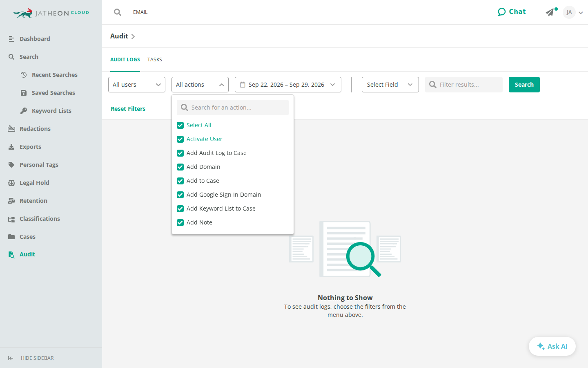Open Dashboard from the sidebar
588x368 pixels.
pos(35,39)
